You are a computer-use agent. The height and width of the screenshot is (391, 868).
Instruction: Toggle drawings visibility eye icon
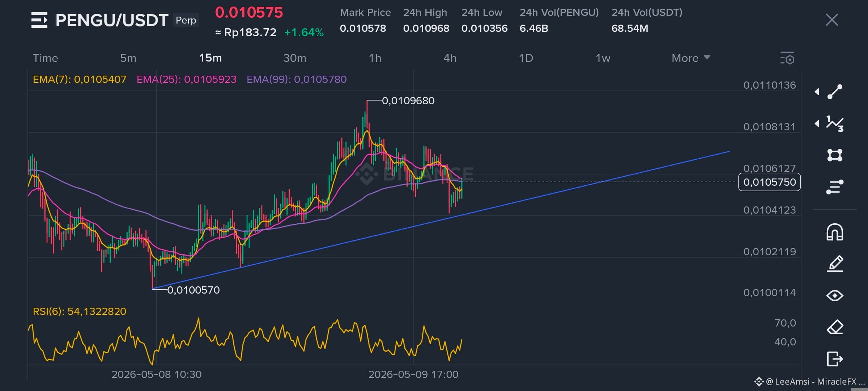point(835,296)
